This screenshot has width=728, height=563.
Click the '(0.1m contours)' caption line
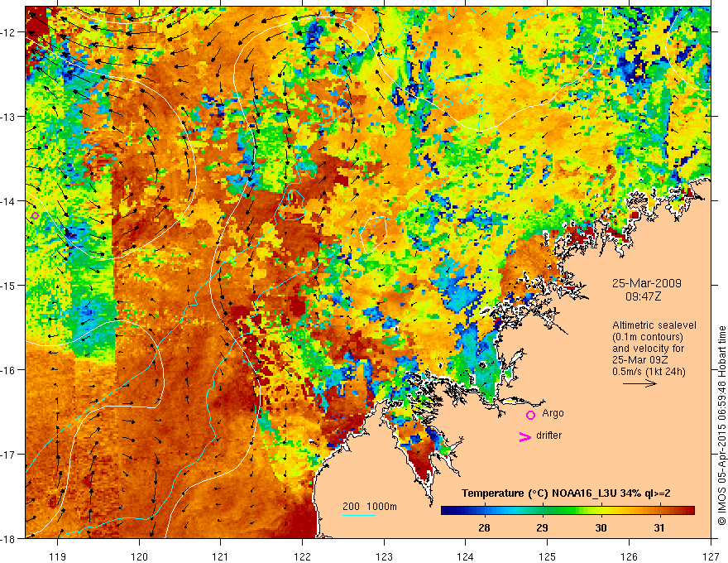(648, 337)
